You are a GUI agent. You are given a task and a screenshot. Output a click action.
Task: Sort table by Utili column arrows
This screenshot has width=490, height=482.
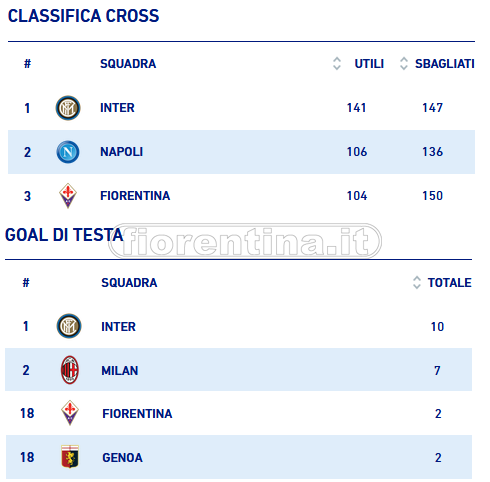tap(337, 63)
